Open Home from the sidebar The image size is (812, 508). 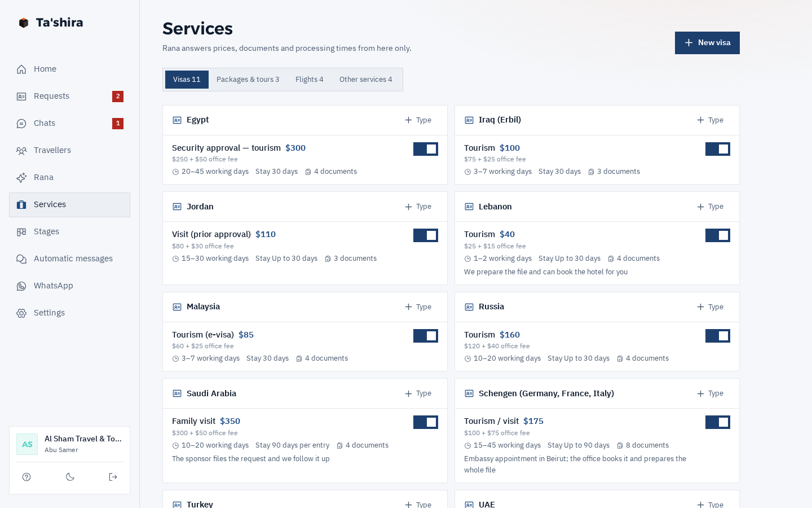69,69
